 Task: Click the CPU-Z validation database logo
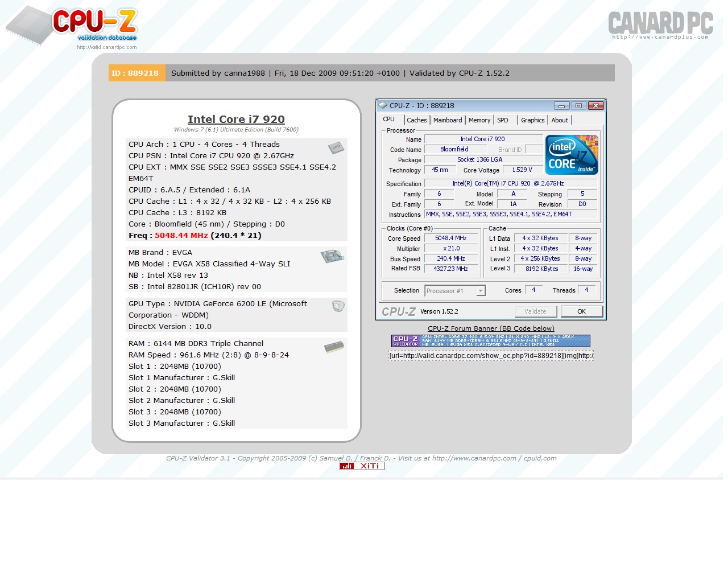coord(72,26)
